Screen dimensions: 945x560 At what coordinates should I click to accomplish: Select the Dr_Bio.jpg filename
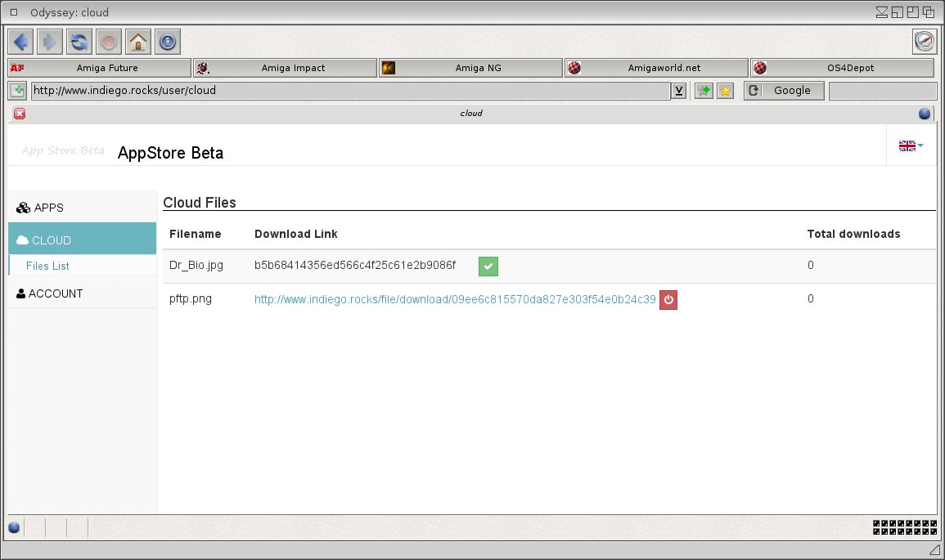(x=196, y=266)
